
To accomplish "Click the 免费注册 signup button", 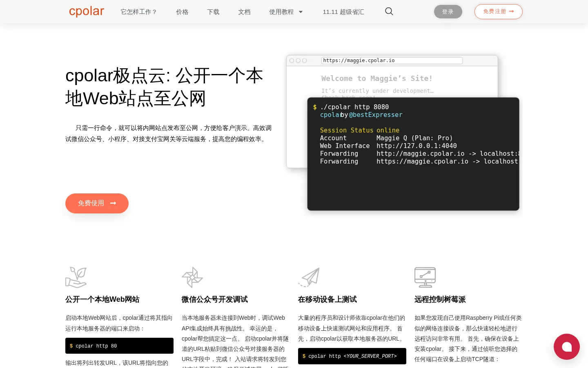I will pos(499,11).
